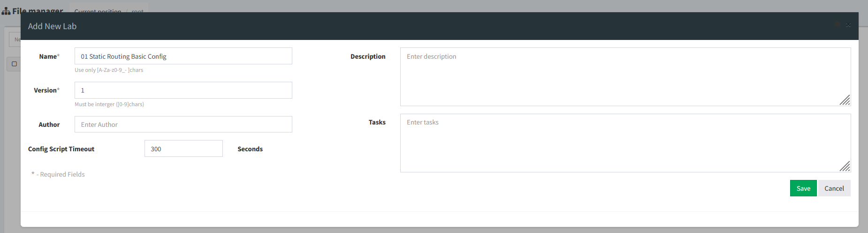This screenshot has height=233, width=868.
Task: Click inside the Tasks text area
Action: pos(625,143)
